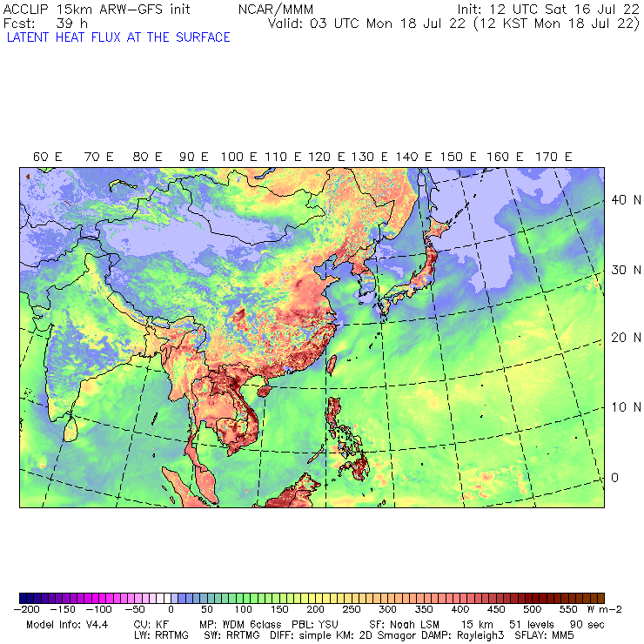Click the '170 E' longitude label
This screenshot has width=644, height=644.
[x=553, y=157]
